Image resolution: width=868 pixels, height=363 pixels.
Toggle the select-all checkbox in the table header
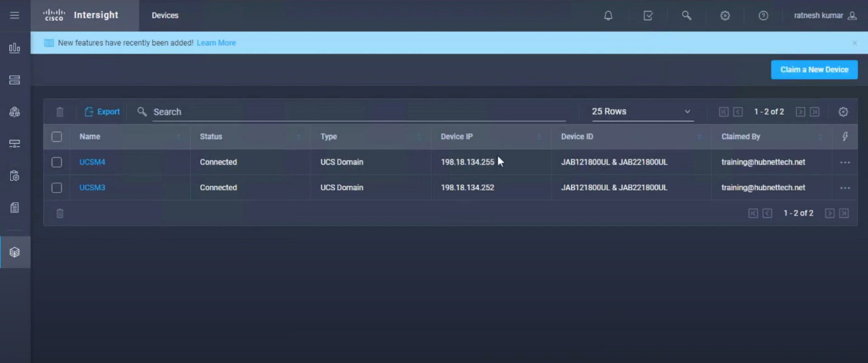pyautogui.click(x=56, y=136)
